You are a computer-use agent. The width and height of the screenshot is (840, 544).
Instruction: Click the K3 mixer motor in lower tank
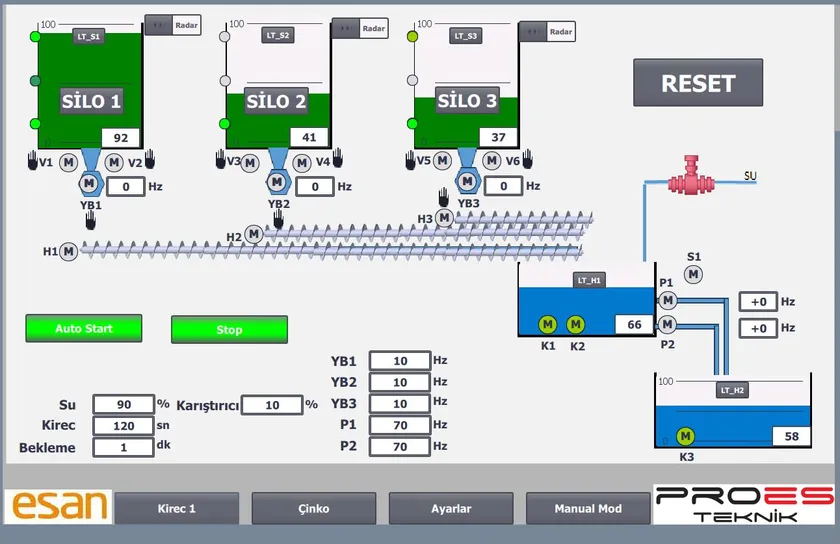click(x=685, y=436)
